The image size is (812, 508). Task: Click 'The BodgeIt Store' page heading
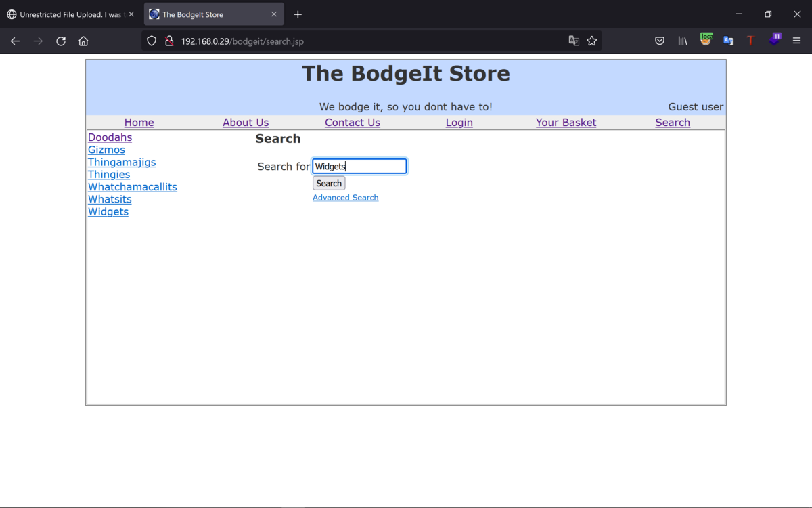[x=406, y=73]
